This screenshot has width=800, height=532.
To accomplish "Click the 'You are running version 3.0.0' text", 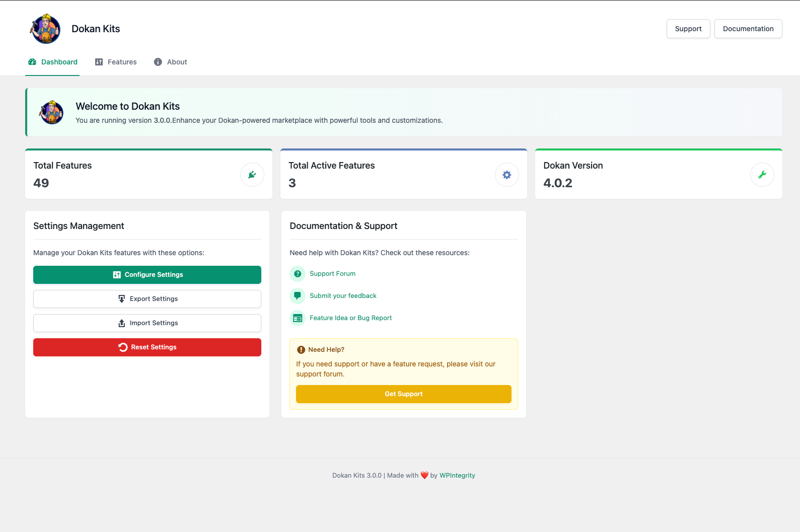I will pos(124,120).
